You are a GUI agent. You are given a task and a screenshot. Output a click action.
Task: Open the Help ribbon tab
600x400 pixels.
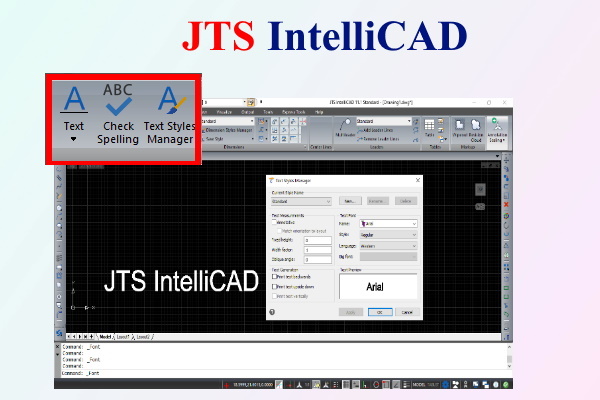click(x=319, y=112)
